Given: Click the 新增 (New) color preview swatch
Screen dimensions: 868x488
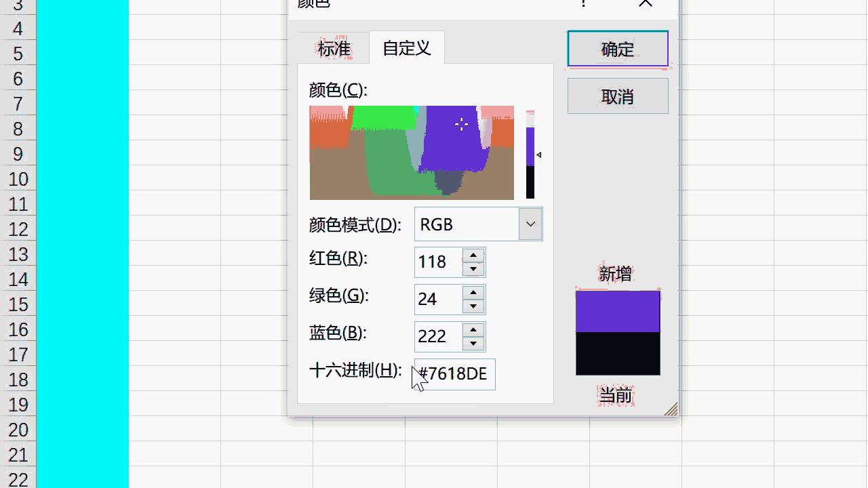Looking at the screenshot, I should (x=617, y=310).
